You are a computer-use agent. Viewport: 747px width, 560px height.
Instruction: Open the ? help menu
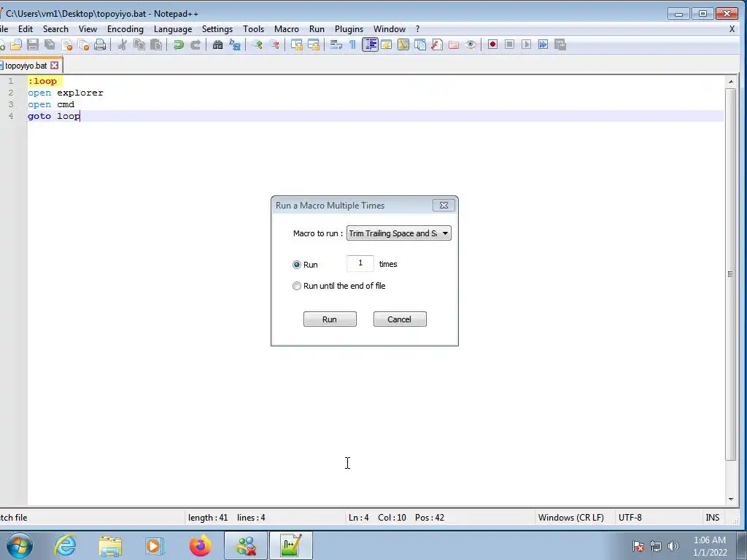(418, 29)
